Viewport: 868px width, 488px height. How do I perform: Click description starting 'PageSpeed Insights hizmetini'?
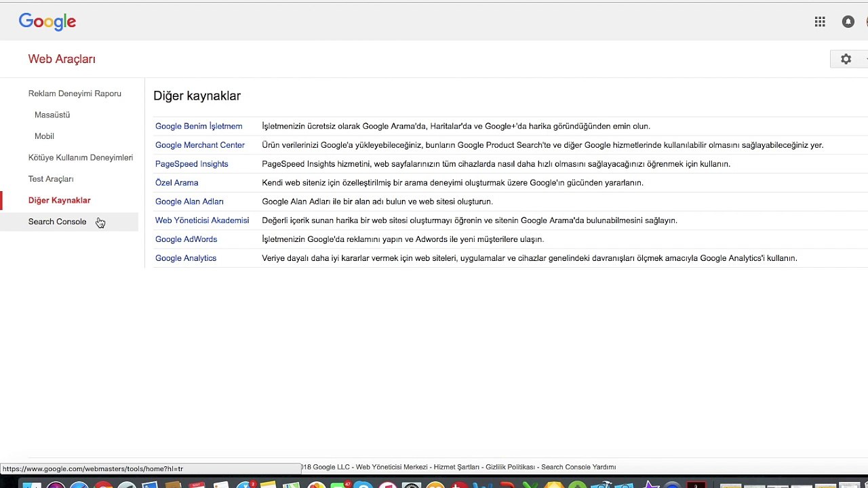pyautogui.click(x=496, y=164)
